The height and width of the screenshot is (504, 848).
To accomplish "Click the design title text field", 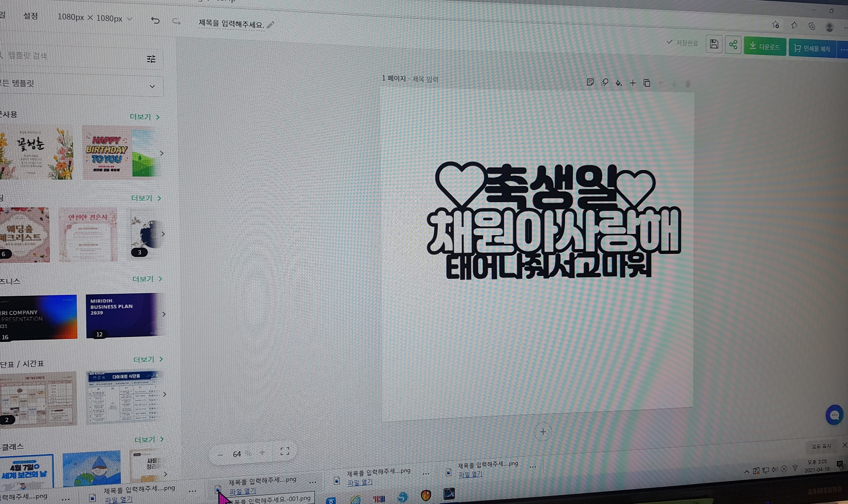I will [231, 24].
